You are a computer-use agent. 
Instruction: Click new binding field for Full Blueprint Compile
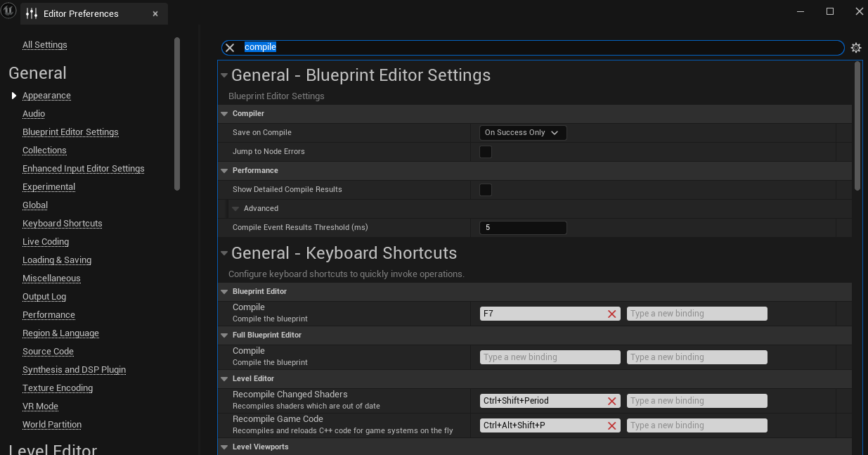pyautogui.click(x=550, y=357)
